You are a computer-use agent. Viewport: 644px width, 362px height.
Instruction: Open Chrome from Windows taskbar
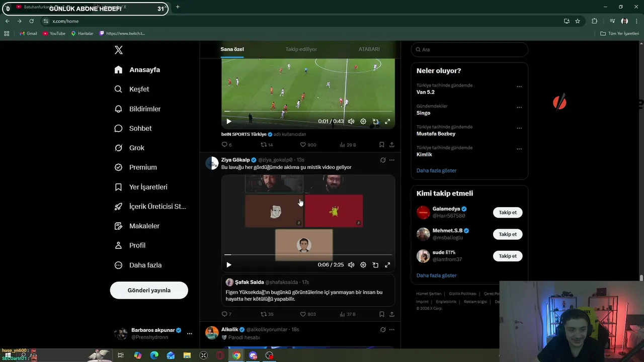(236, 355)
